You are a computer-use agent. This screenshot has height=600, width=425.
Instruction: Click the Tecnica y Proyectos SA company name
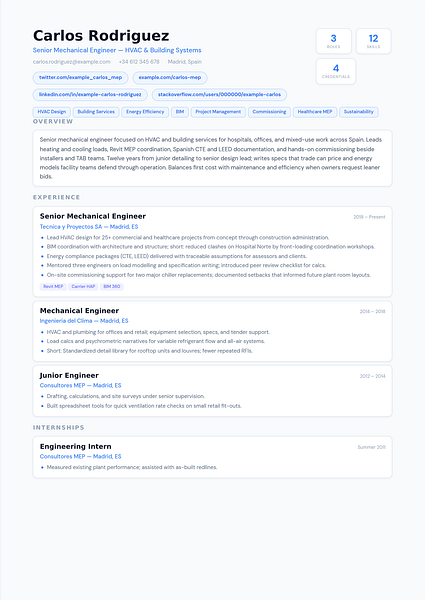pos(71,227)
